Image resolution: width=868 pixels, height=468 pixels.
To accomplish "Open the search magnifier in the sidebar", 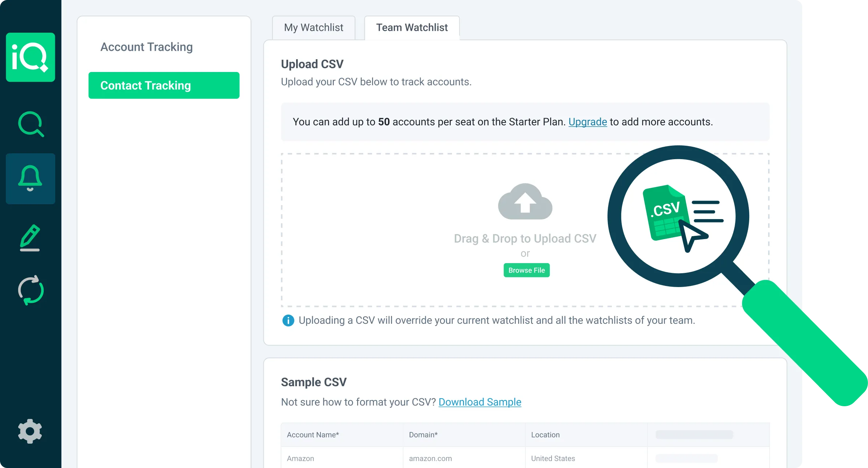I will [31, 124].
